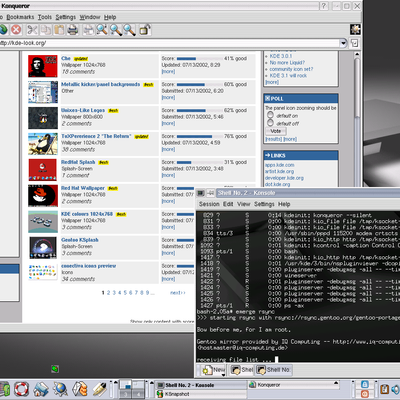Screen dimensions: 400x400
Task: Open Edit menu in Konsole
Action: click(228, 204)
